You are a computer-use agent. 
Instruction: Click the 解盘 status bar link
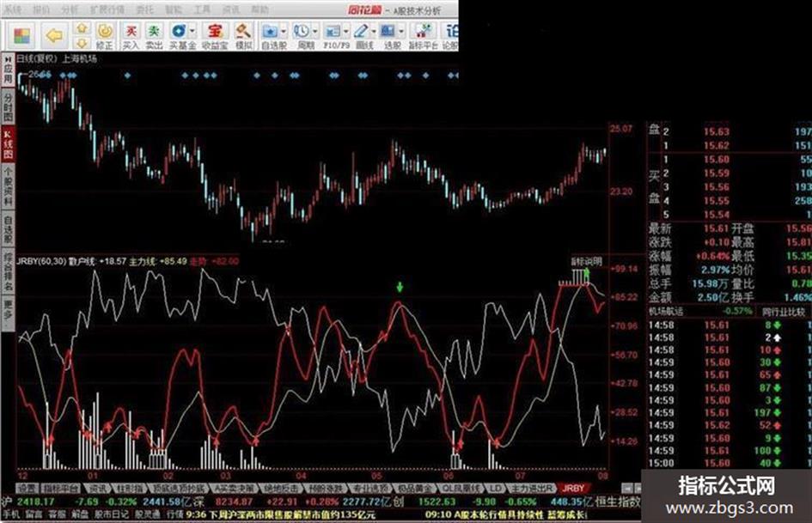pyautogui.click(x=80, y=514)
